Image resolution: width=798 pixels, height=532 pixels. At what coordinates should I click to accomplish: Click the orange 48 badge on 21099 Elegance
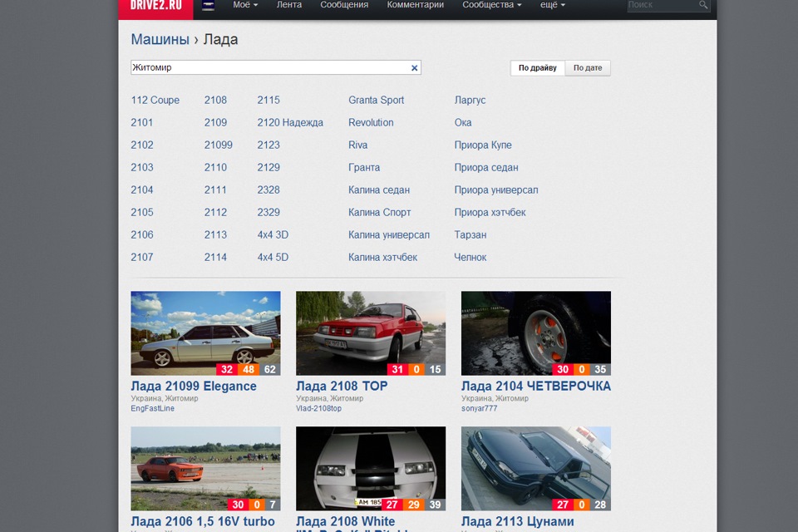pyautogui.click(x=249, y=370)
